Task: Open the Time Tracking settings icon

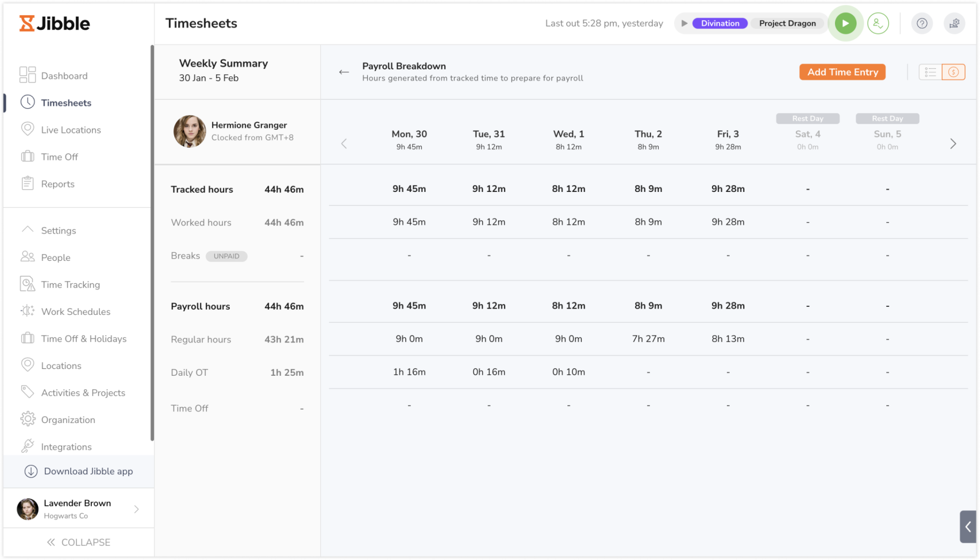Action: click(x=27, y=284)
